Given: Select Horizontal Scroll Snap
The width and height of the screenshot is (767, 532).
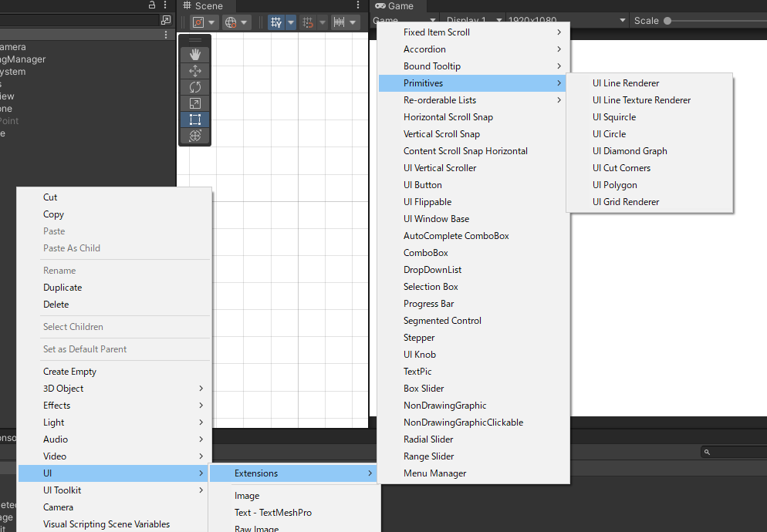Looking at the screenshot, I should click(x=474, y=117).
